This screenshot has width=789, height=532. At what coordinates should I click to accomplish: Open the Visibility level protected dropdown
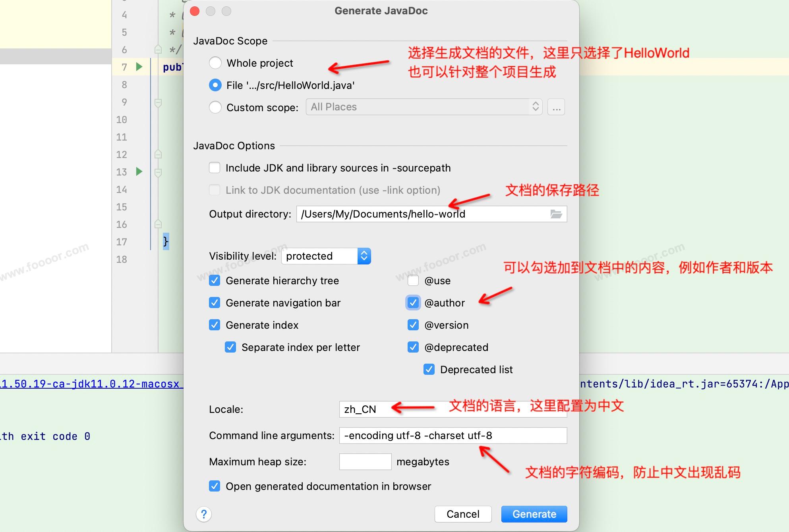[326, 256]
